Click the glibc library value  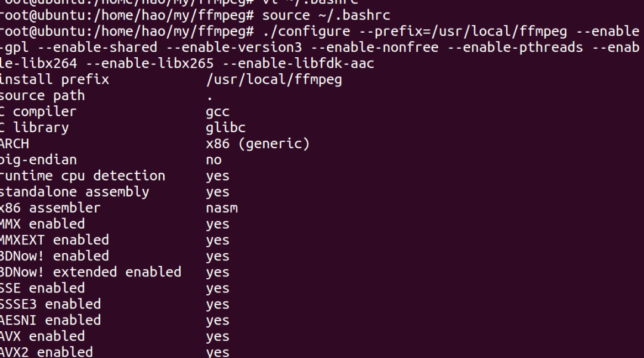(x=225, y=127)
